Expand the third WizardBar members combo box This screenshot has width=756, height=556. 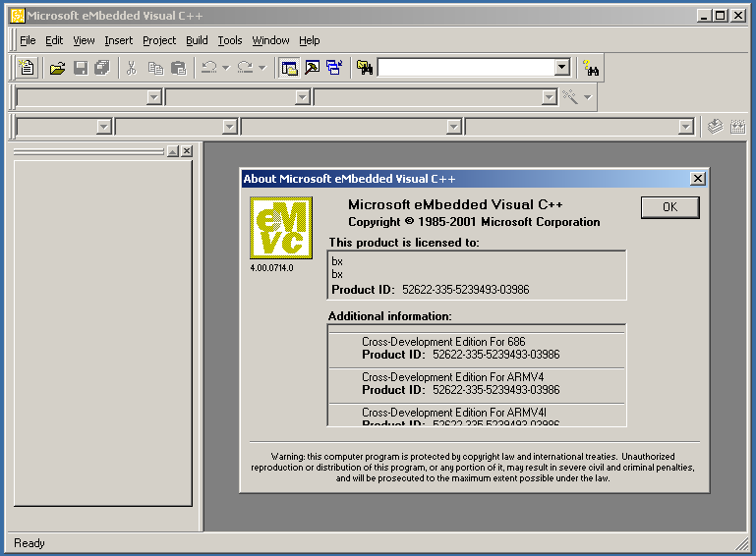[550, 97]
